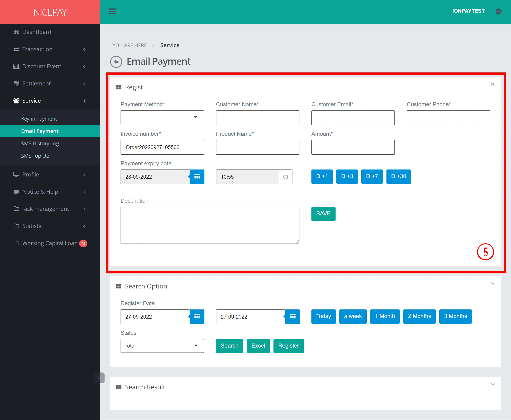
Task: Set range with 3 Months button
Action: click(x=455, y=316)
